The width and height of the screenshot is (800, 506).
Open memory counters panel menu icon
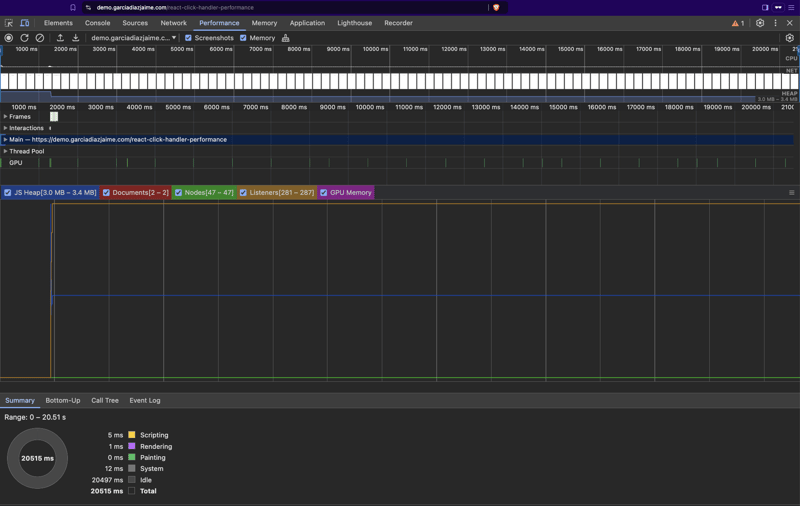[x=791, y=192]
